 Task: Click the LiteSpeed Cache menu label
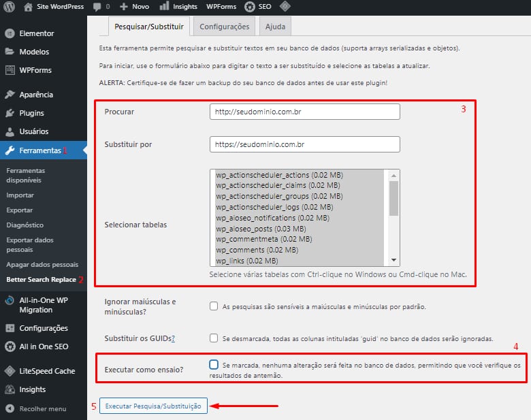pos(47,371)
